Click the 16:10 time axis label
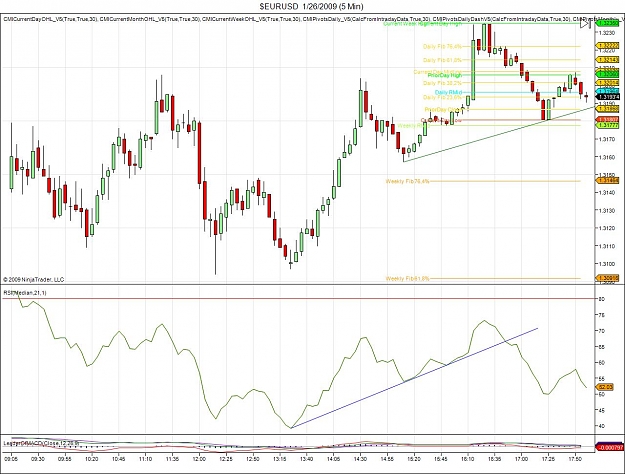 coord(468,459)
